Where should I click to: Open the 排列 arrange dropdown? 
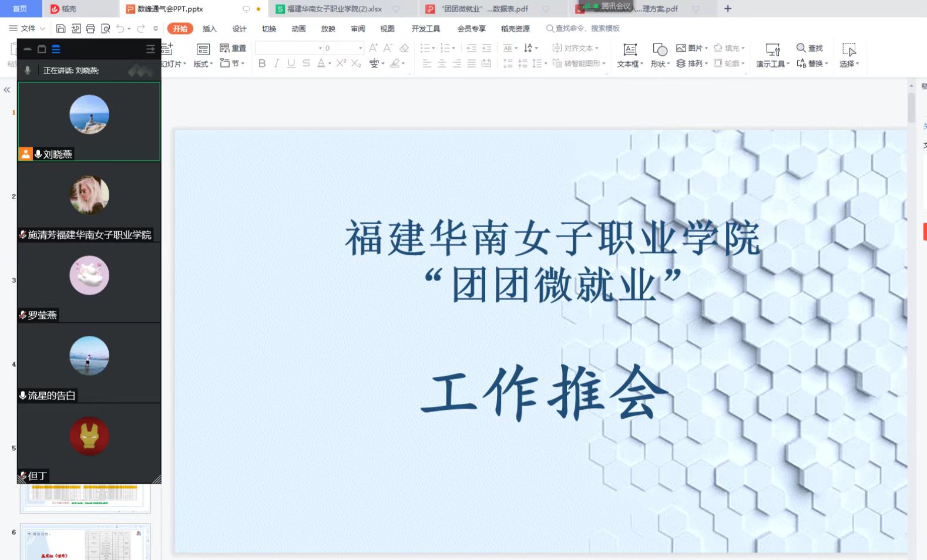[692, 63]
